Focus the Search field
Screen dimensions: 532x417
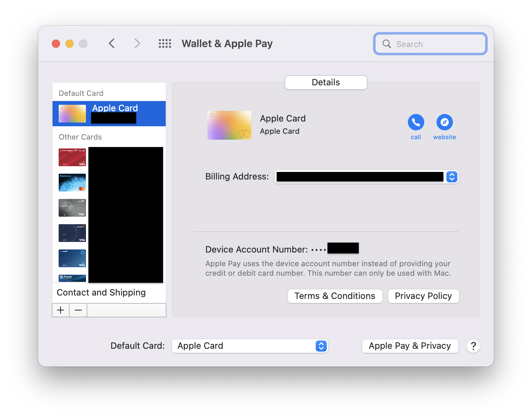click(x=430, y=44)
